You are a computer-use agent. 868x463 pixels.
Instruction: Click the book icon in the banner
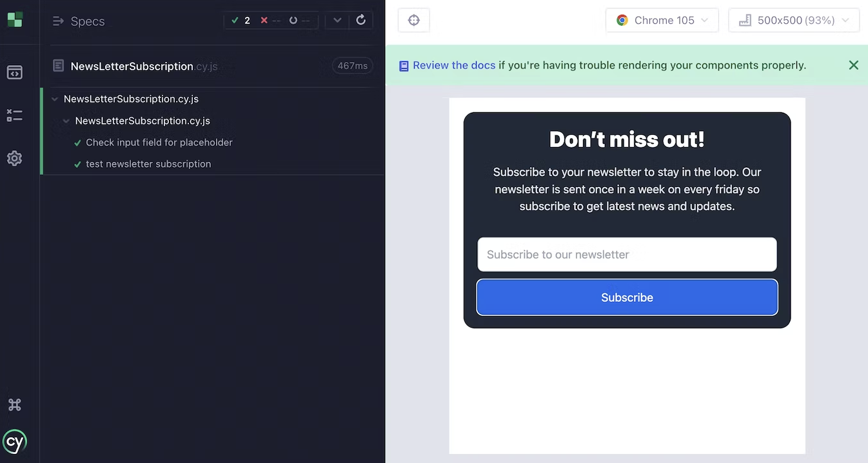(404, 66)
